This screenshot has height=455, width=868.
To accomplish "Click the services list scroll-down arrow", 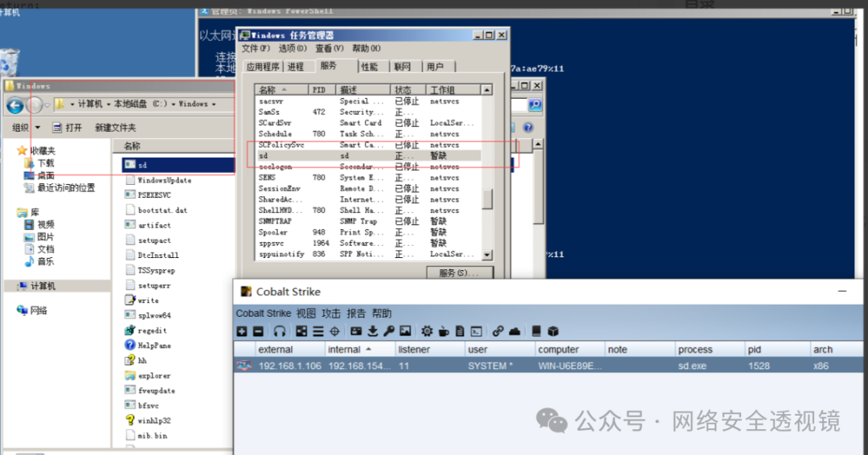I will 487,255.
